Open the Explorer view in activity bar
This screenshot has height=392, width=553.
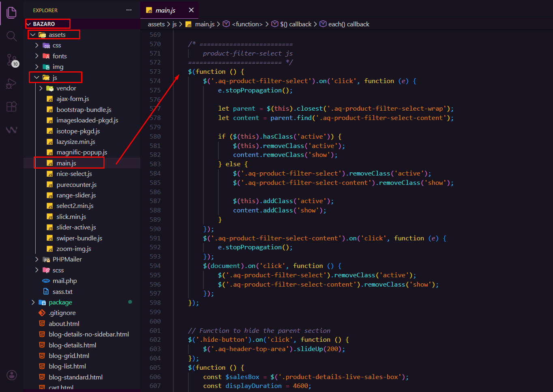12,13
